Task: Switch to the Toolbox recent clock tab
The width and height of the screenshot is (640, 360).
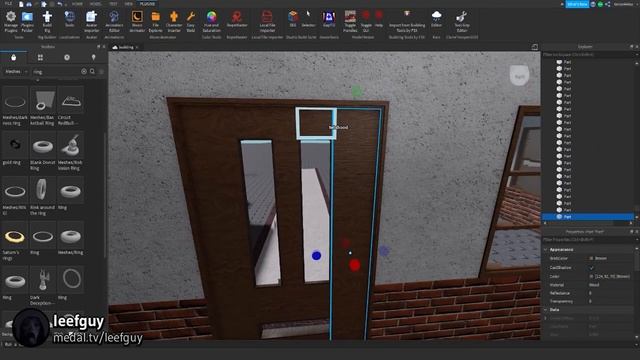Action: 67,58
